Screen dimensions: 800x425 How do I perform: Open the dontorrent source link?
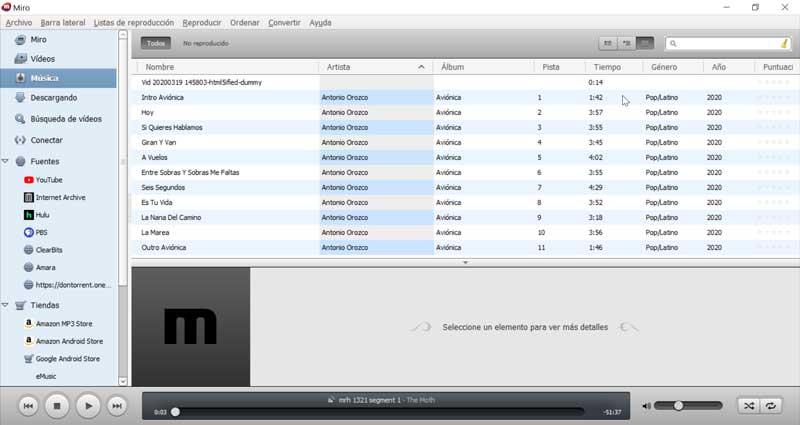click(72, 285)
